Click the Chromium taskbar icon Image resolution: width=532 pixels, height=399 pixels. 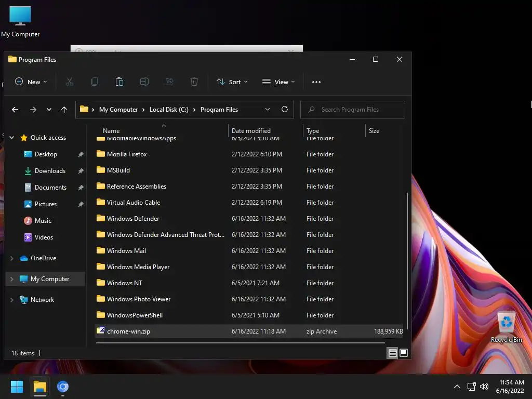click(63, 387)
